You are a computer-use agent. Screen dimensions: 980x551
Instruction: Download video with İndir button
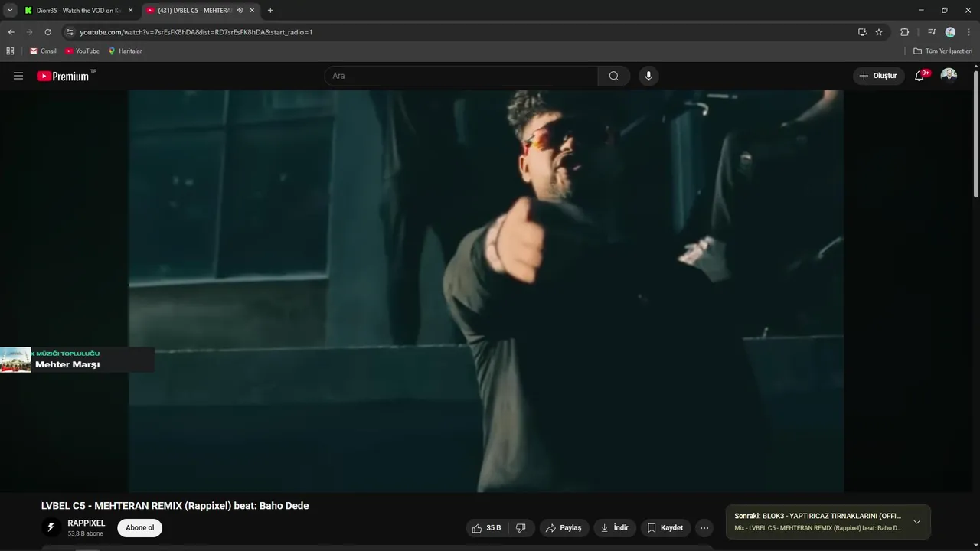tap(615, 528)
